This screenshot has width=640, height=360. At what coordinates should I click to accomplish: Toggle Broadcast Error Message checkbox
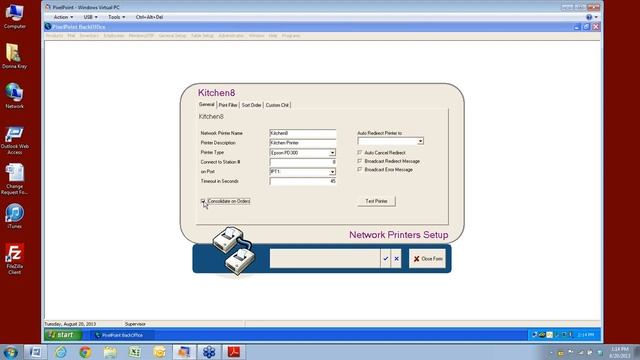(360, 169)
